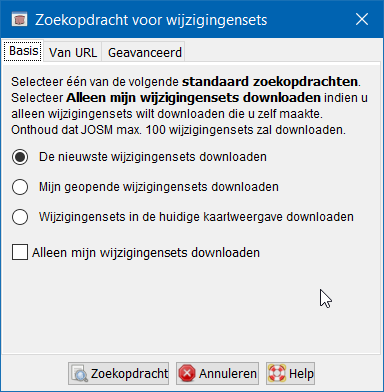The height and width of the screenshot is (392, 384).
Task: Run the query with the Zoekopdracht button
Action: click(119, 373)
